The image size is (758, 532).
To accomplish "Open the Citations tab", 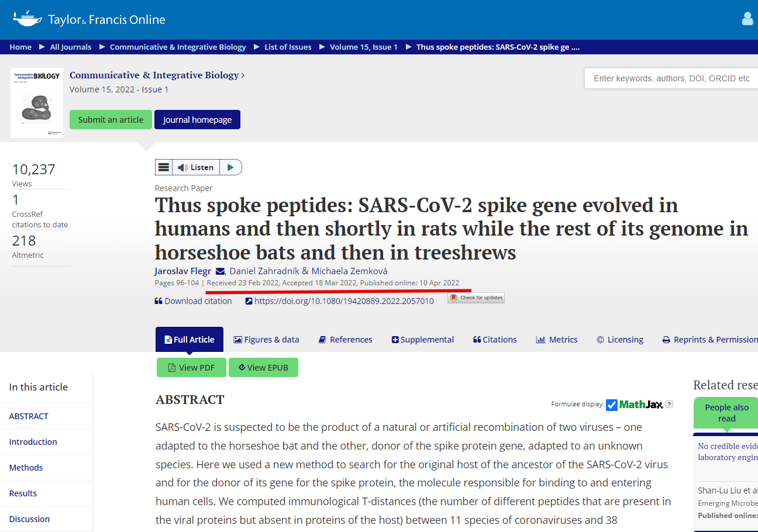I will click(495, 339).
